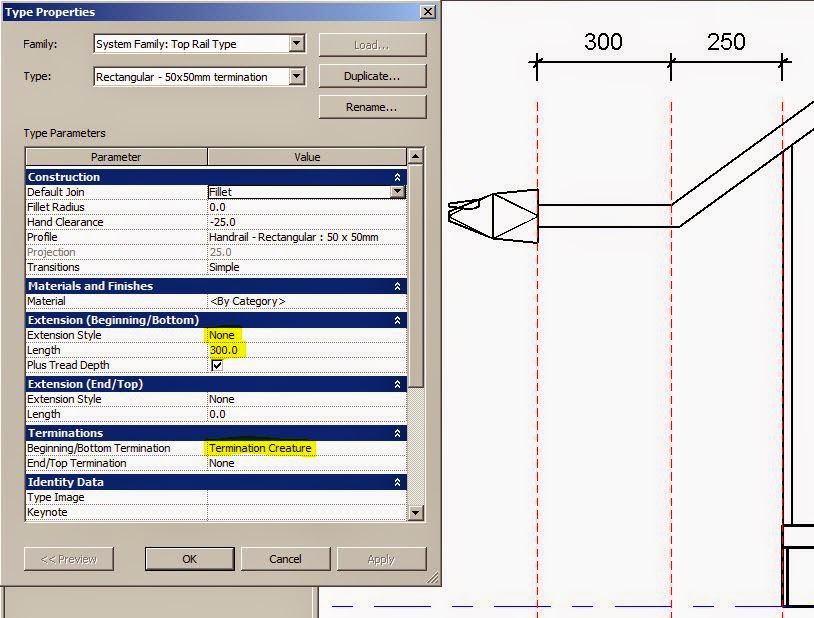Image resolution: width=814 pixels, height=618 pixels.
Task: Confirm changes with the OK button
Action: [189, 559]
